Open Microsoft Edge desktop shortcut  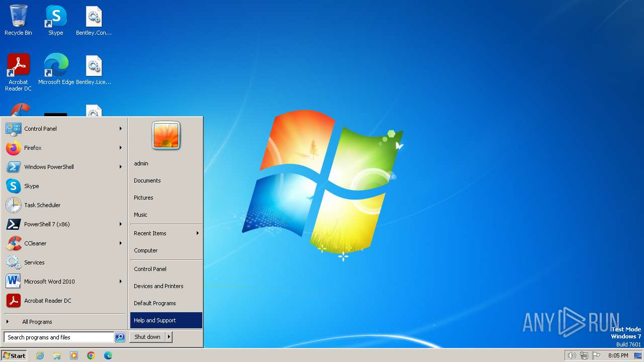tap(56, 69)
